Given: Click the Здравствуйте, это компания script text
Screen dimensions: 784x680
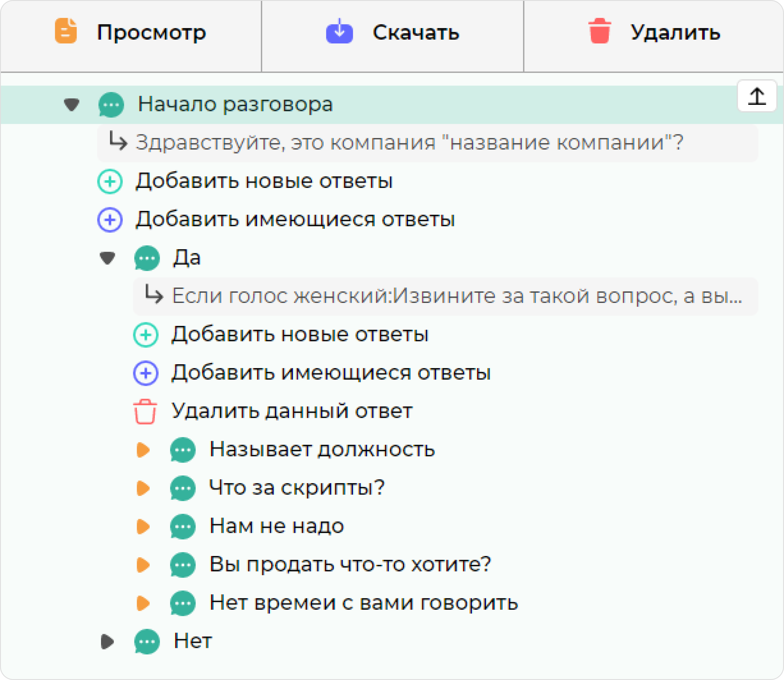Looking at the screenshot, I should tap(409, 143).
